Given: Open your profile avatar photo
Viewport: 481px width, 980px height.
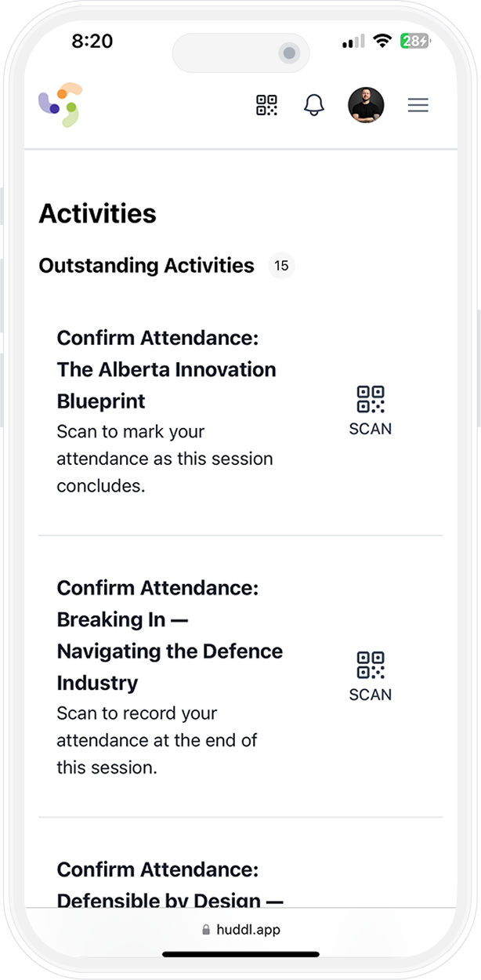Looking at the screenshot, I should click(x=365, y=105).
